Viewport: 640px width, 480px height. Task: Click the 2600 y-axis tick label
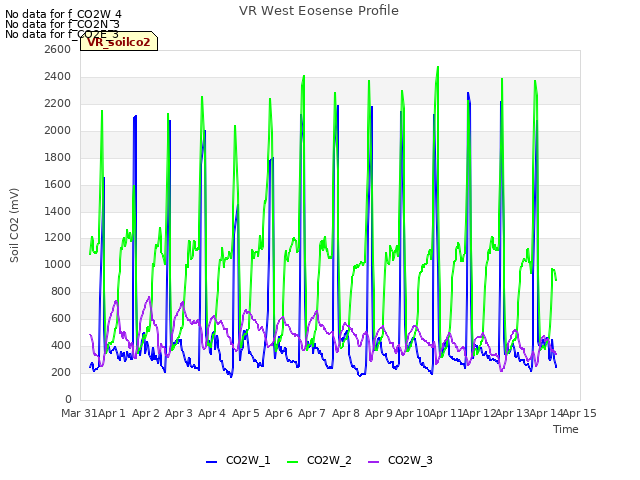point(58,49)
